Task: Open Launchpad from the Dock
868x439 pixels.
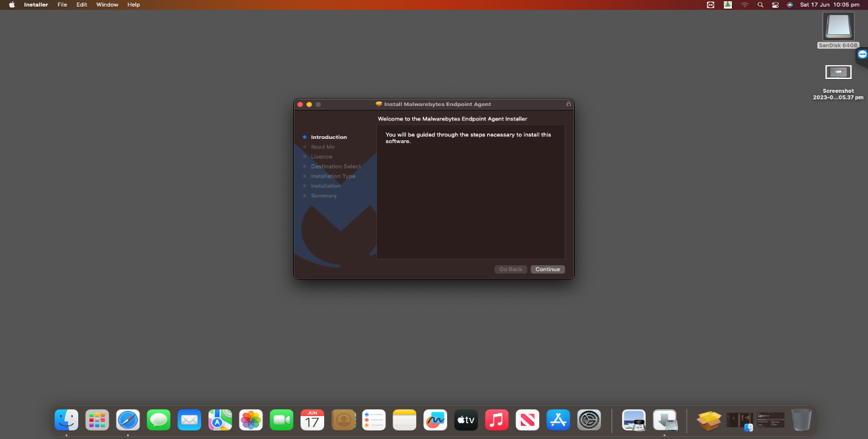Action: (x=97, y=419)
